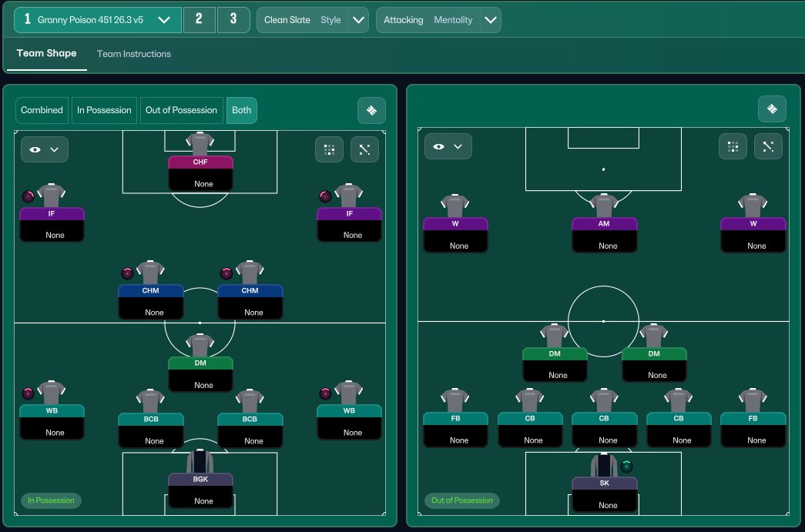Viewport: 805px width, 532px height.
Task: Select the left CB defender card
Action: (530, 430)
